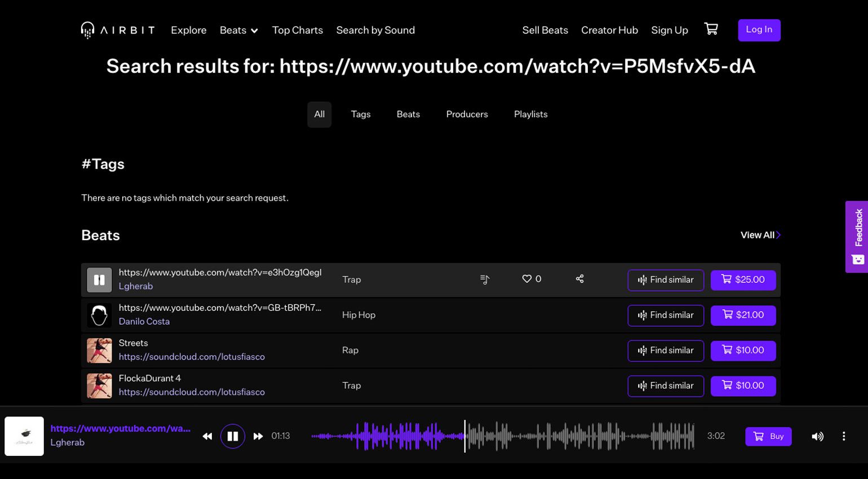Find similar beats to Lgherab track
Image resolution: width=868 pixels, height=479 pixels.
pos(666,280)
